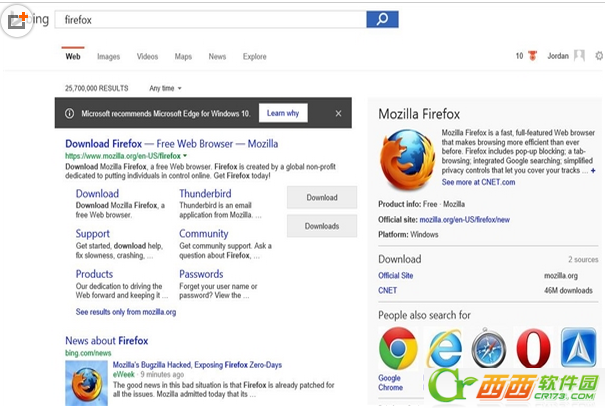Screen dimensions: 605x408
Task: Click the large Firefox logo in sidebar
Action: tap(407, 160)
